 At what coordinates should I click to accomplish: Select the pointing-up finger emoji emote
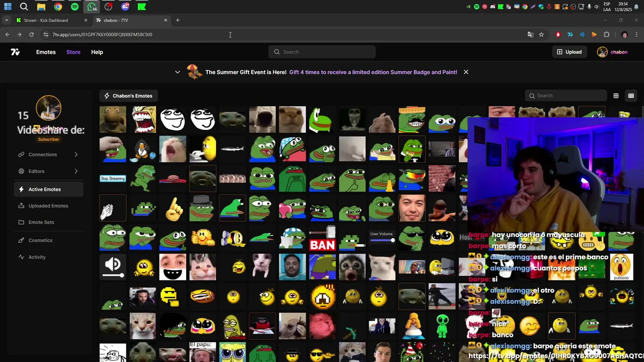click(173, 208)
